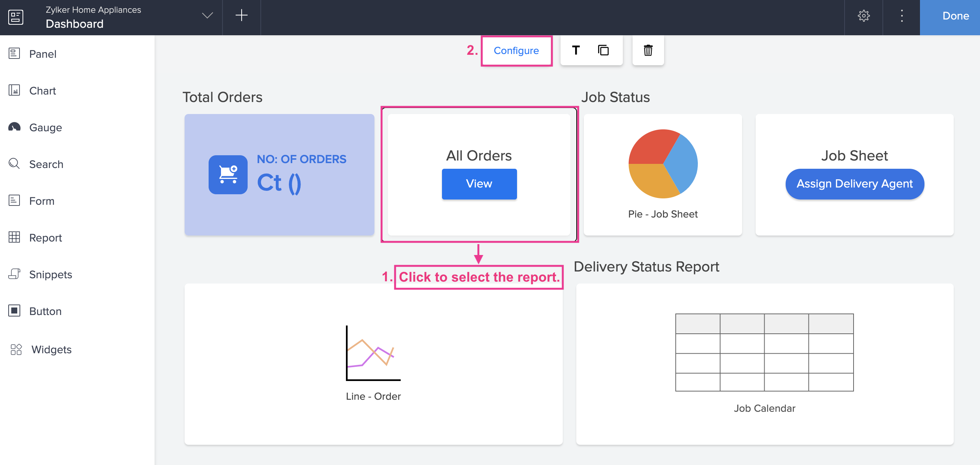This screenshot has width=980, height=465.
Task: Open the vertical three-dots menu
Action: tap(901, 16)
